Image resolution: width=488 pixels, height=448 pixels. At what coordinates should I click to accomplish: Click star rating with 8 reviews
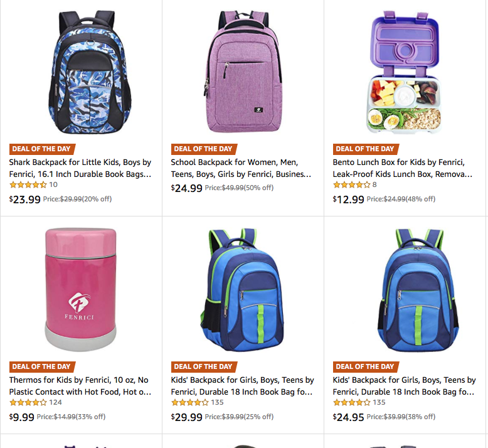tap(352, 184)
